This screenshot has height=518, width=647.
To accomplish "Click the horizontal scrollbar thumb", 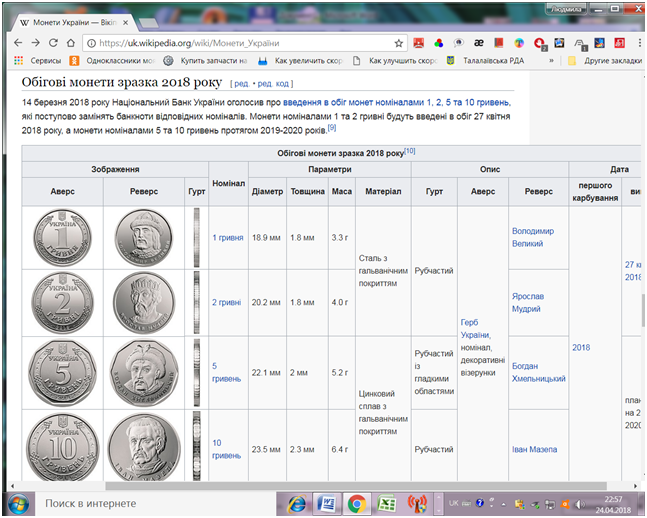I will pos(356,486).
